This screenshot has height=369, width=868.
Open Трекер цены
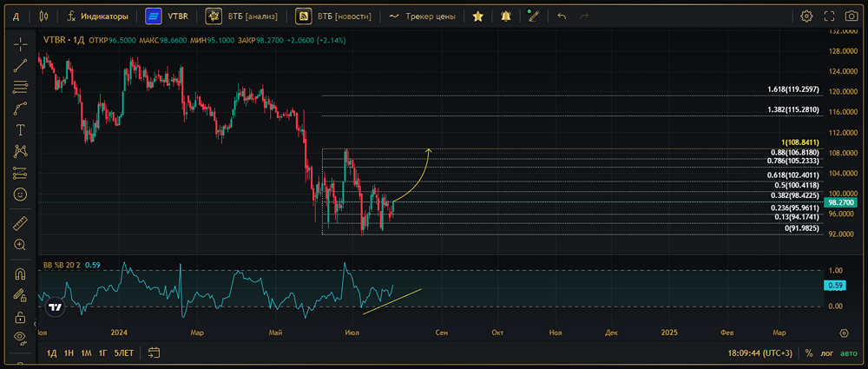[x=423, y=16]
